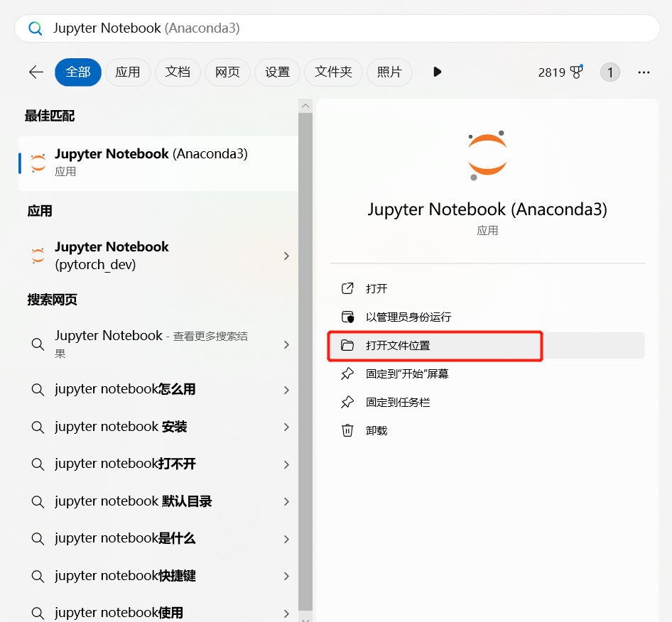Search the web for jupyter notebook快捷键
The height and width of the screenshot is (622, 672).
point(158,576)
